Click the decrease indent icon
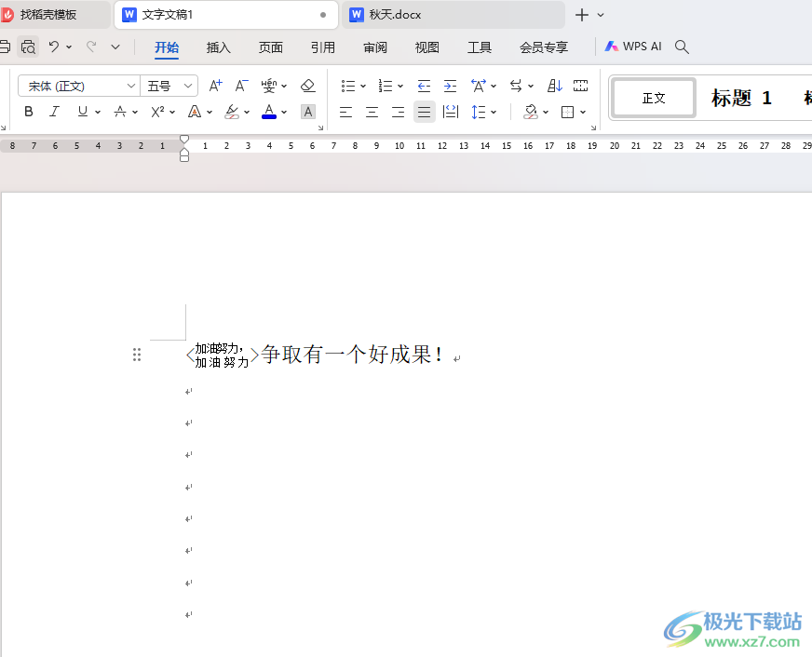This screenshot has width=812, height=657. [x=424, y=86]
